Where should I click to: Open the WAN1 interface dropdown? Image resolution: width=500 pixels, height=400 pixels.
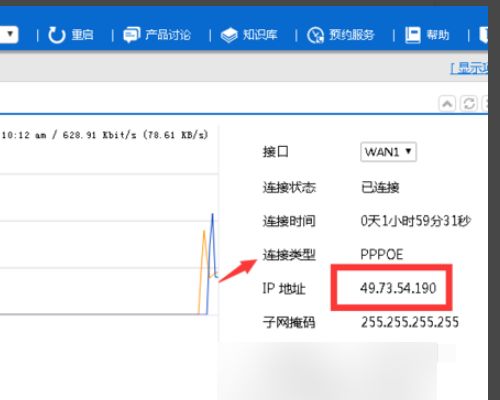388,152
